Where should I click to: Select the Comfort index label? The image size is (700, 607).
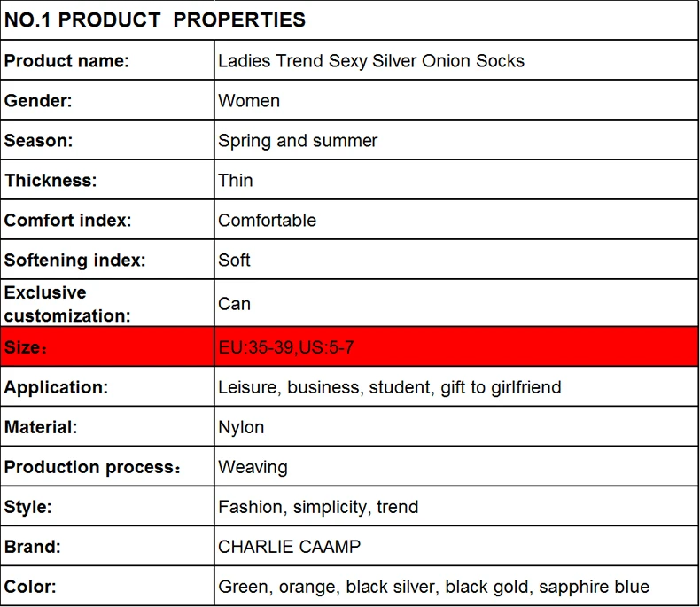pyautogui.click(x=67, y=220)
